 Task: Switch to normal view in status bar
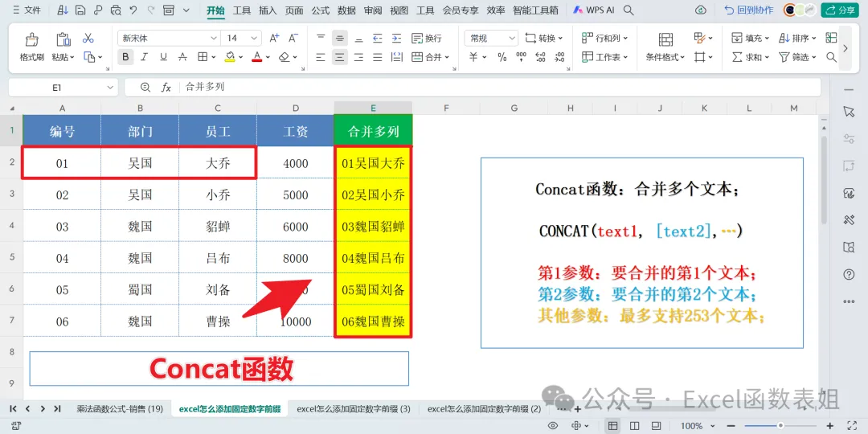coord(612,426)
